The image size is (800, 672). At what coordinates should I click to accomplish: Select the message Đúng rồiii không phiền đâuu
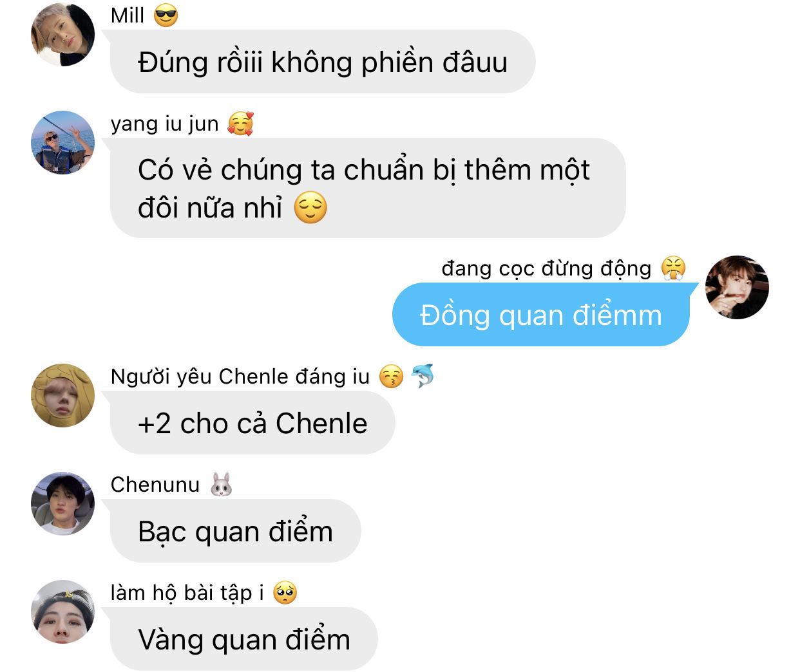point(323,62)
